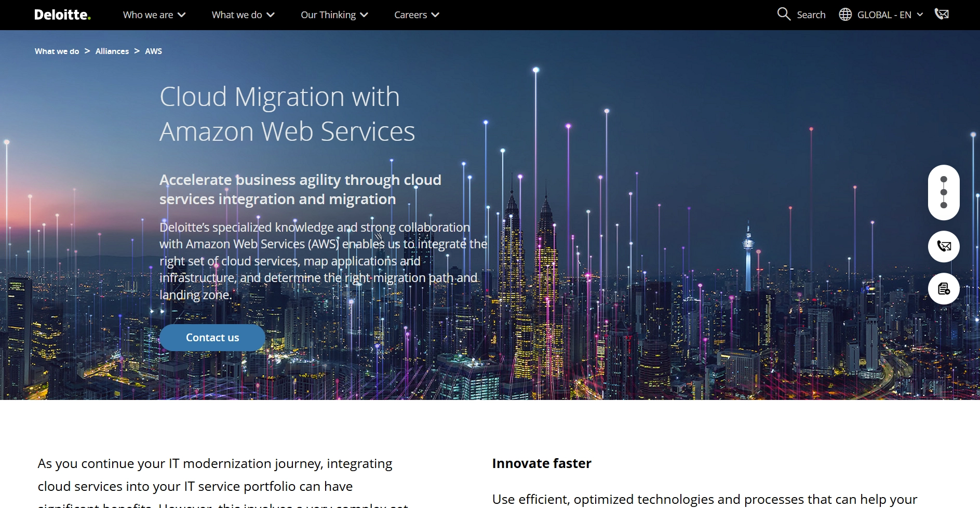Open the Who we are menu
The height and width of the screenshot is (508, 980).
pos(148,15)
